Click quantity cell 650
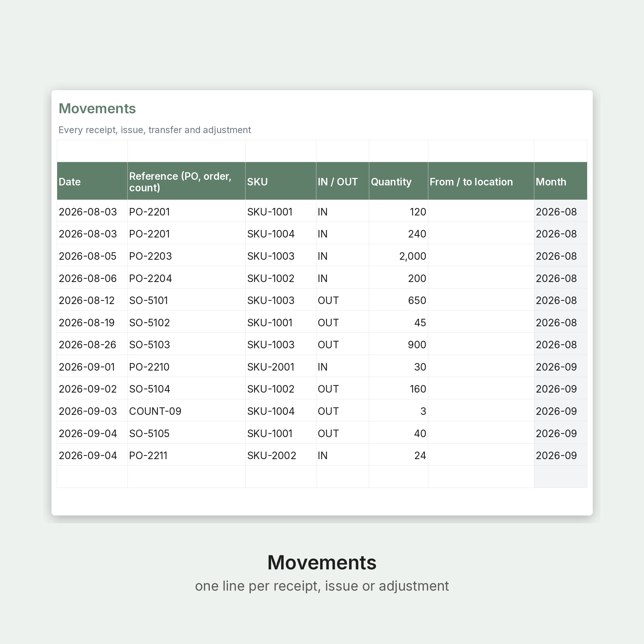This screenshot has width=644, height=644. coord(398,300)
